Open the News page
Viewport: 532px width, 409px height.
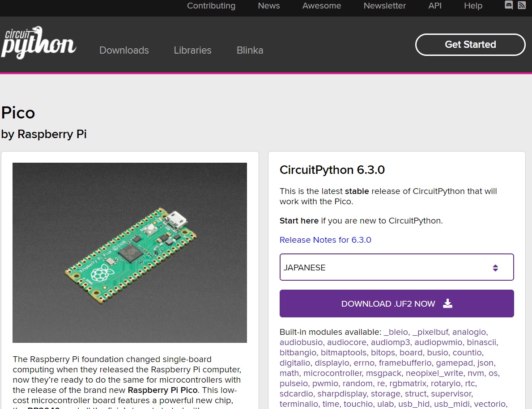point(269,6)
